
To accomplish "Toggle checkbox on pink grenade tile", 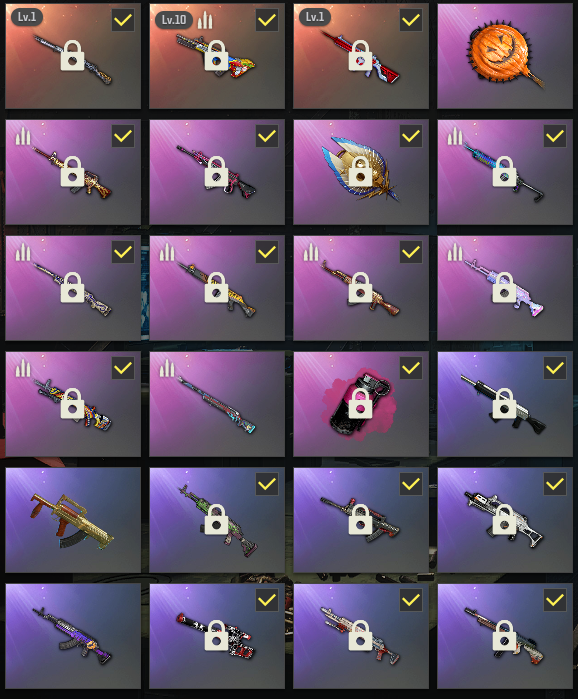I will [x=411, y=368].
